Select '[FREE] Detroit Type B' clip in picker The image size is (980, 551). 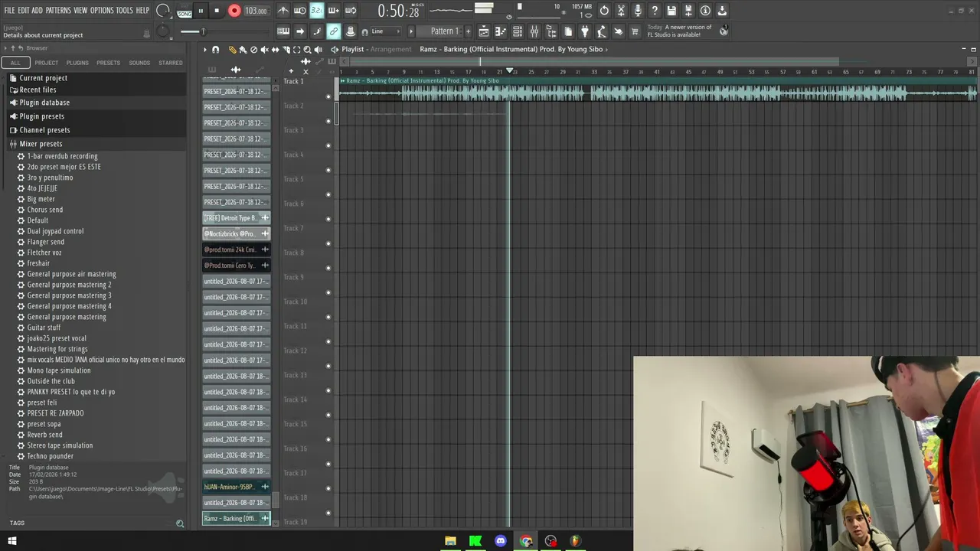click(x=237, y=218)
